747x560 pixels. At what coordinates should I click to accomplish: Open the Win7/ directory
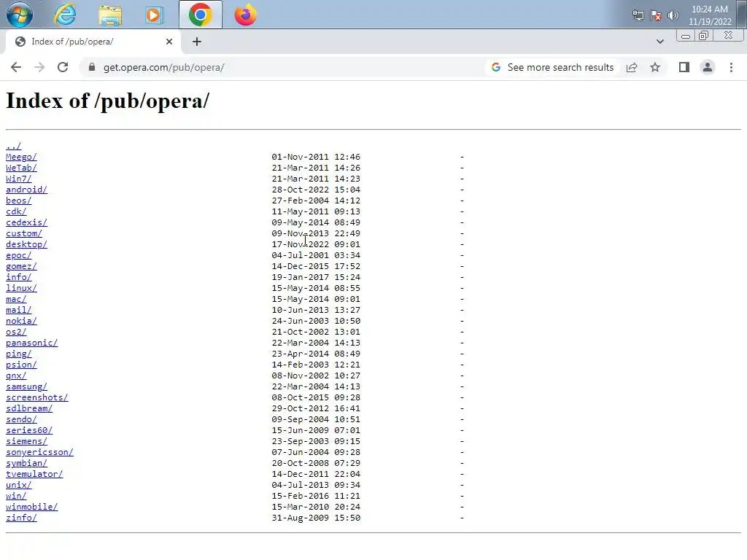pyautogui.click(x=18, y=179)
